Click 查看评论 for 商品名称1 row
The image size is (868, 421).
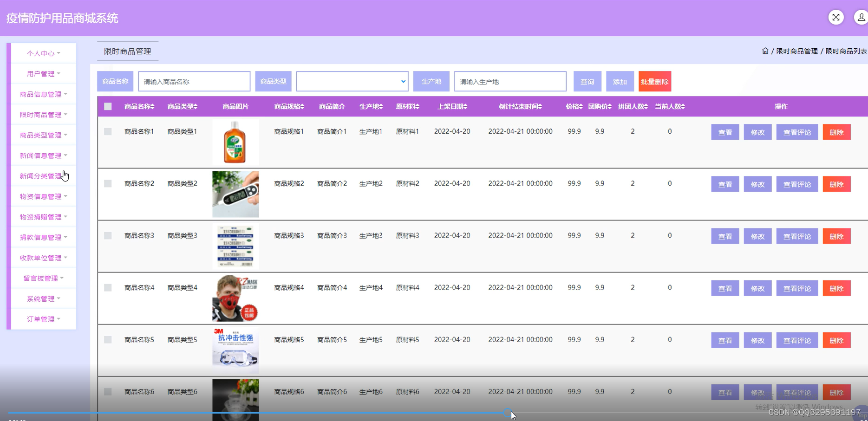point(797,132)
